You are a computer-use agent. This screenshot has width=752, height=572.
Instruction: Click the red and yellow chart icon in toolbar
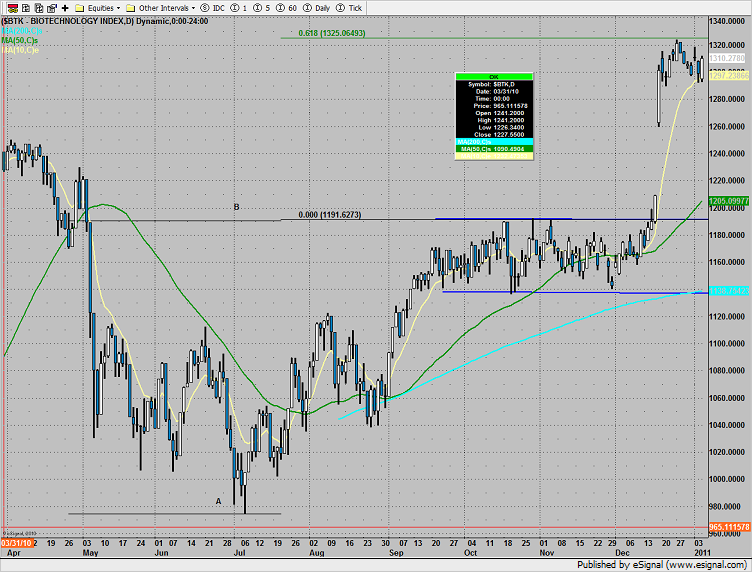tap(8, 6)
